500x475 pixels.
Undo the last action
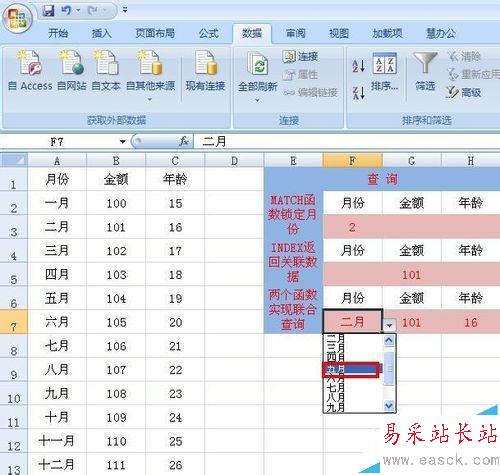(x=66, y=10)
